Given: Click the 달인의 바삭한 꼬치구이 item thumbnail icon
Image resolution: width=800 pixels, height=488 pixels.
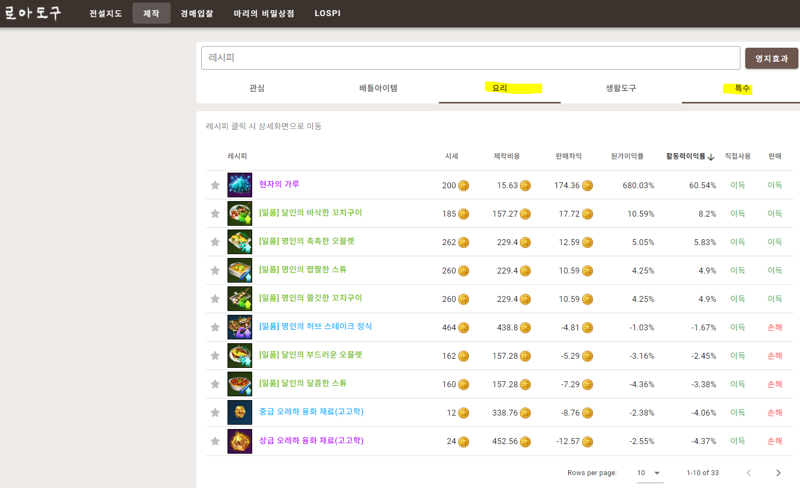Looking at the screenshot, I should (x=239, y=213).
